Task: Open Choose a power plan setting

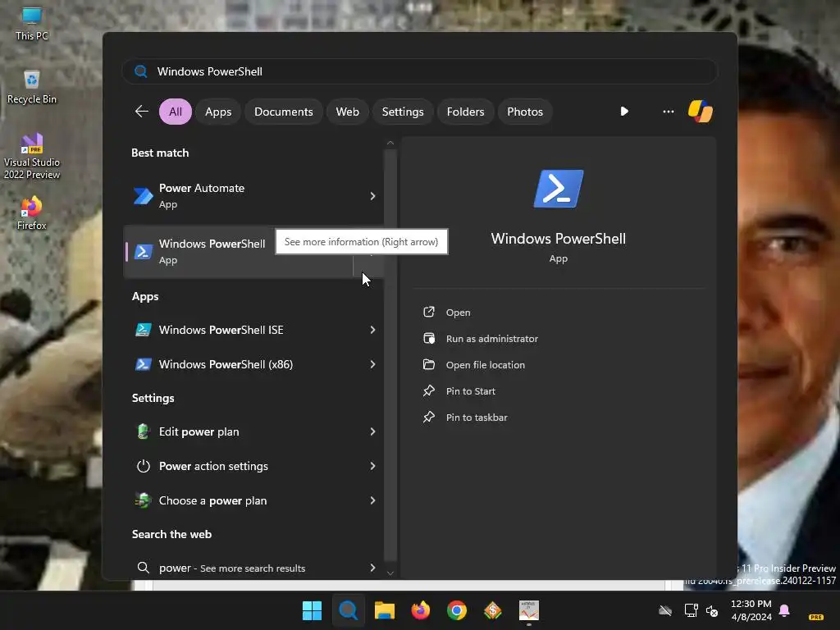Action: tap(253, 500)
